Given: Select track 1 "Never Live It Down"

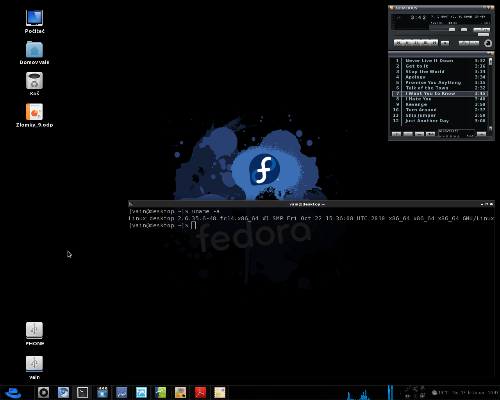Looking at the screenshot, I should tap(440, 61).
